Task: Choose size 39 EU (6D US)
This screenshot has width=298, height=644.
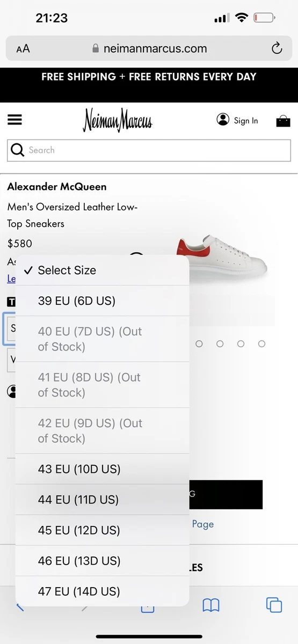Action: 103,301
